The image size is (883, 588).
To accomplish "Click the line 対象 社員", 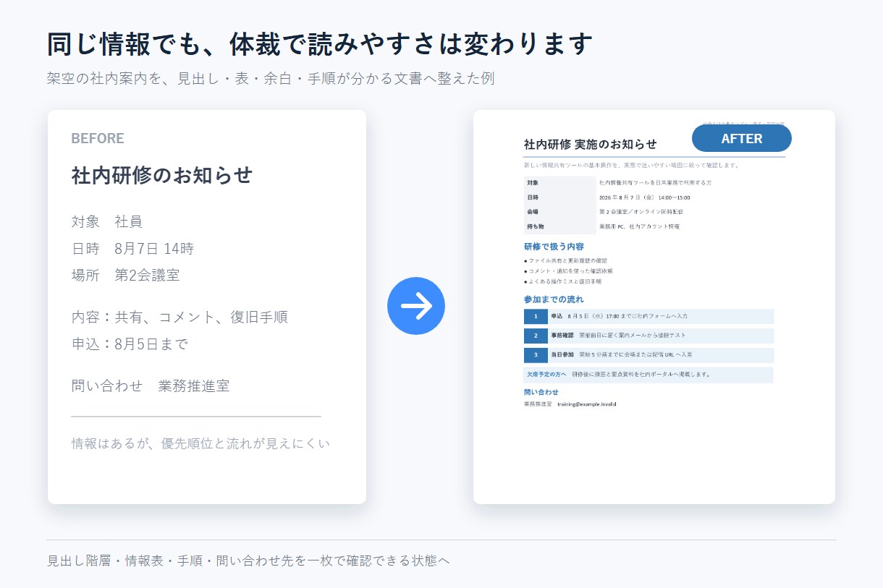I will 107,221.
